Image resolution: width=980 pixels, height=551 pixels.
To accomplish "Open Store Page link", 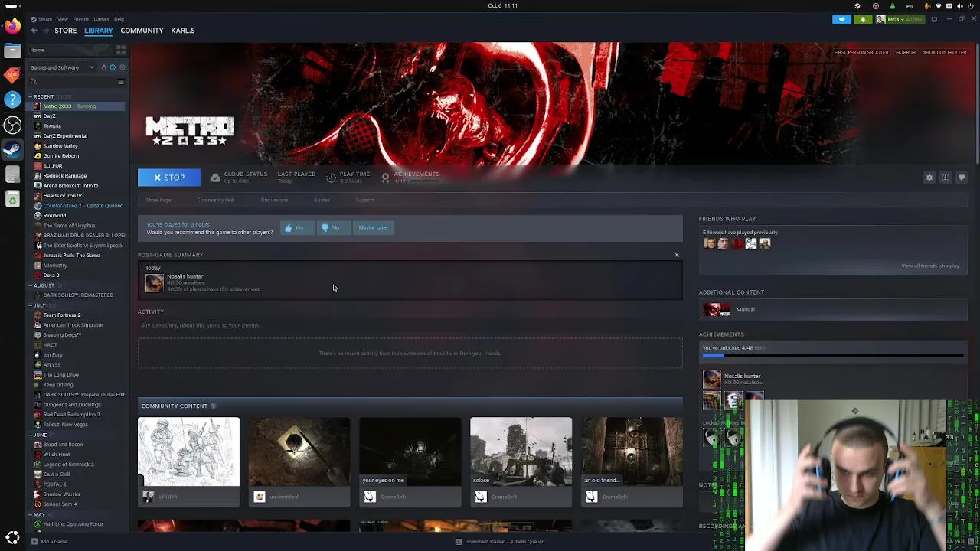I will (x=158, y=201).
